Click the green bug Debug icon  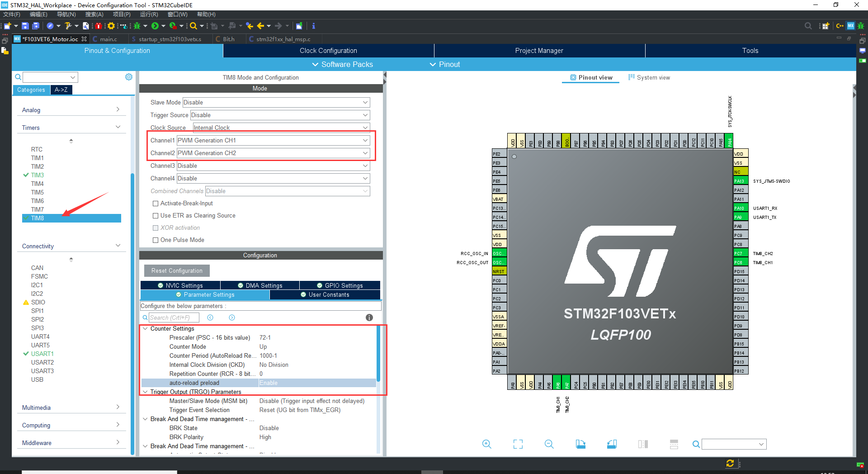(x=137, y=26)
